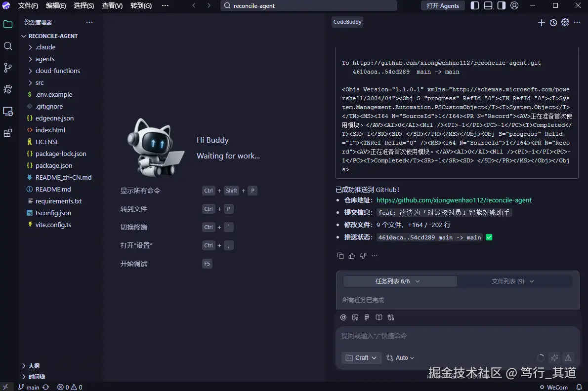The image size is (588, 391).
Task: Insert an @ mention in chat
Action: [343, 317]
